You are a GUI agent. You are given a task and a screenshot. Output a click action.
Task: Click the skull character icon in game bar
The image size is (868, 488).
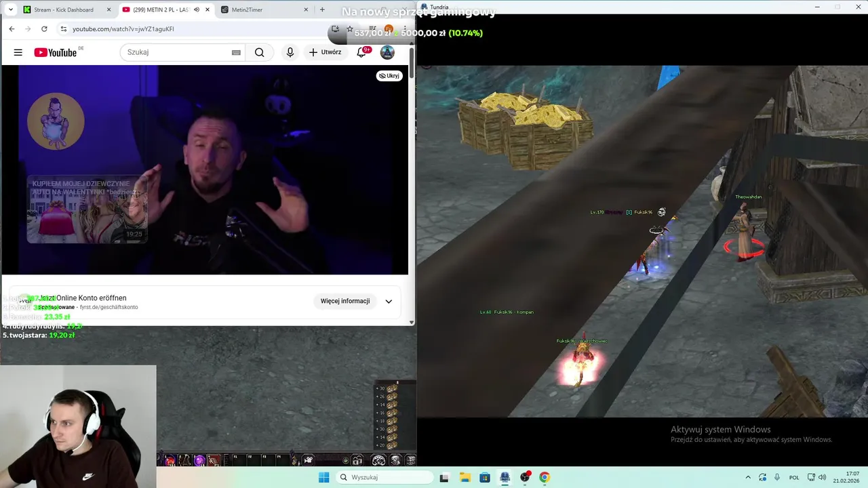click(395, 461)
